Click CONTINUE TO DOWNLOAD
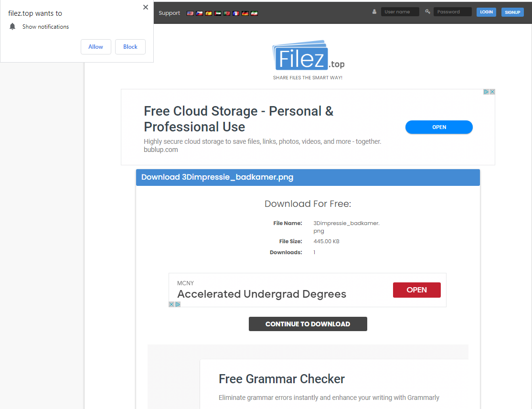This screenshot has height=409, width=532. (x=308, y=324)
